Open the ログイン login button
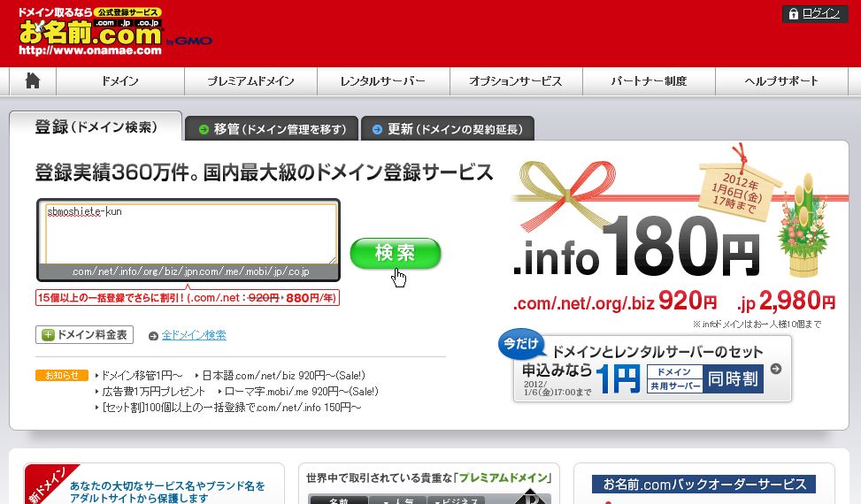The image size is (861, 504). click(x=815, y=14)
